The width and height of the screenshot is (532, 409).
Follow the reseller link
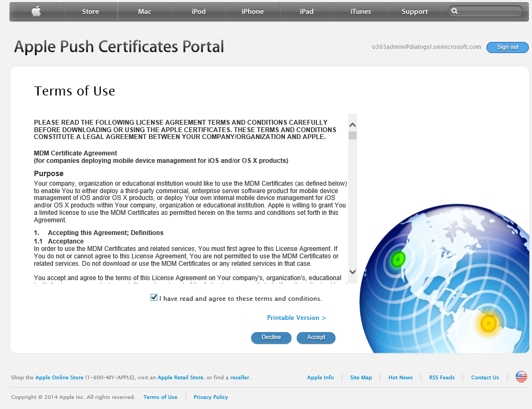click(240, 377)
